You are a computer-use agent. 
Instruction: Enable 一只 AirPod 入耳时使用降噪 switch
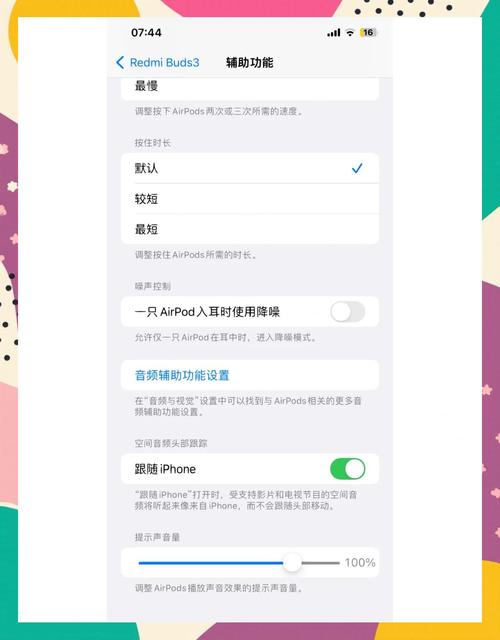(347, 312)
